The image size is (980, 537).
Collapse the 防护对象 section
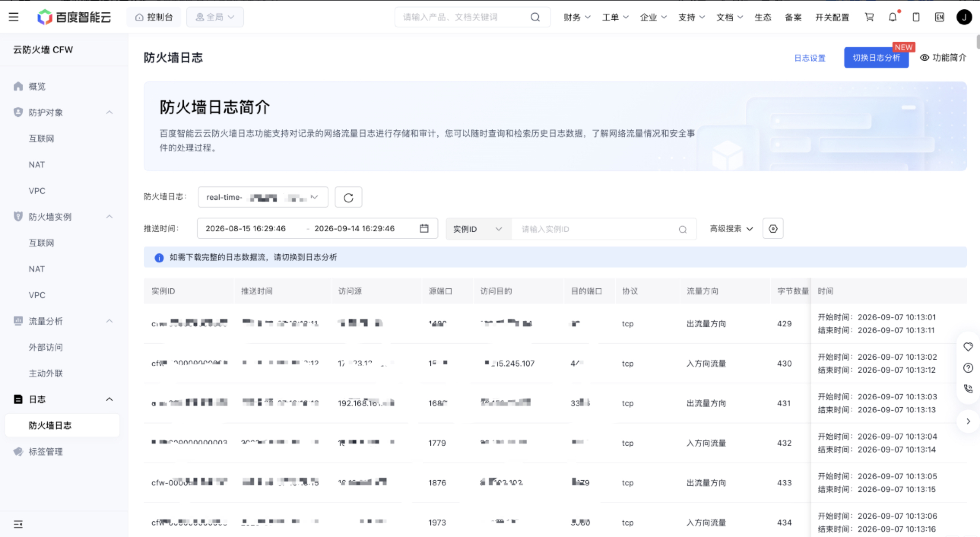click(109, 112)
